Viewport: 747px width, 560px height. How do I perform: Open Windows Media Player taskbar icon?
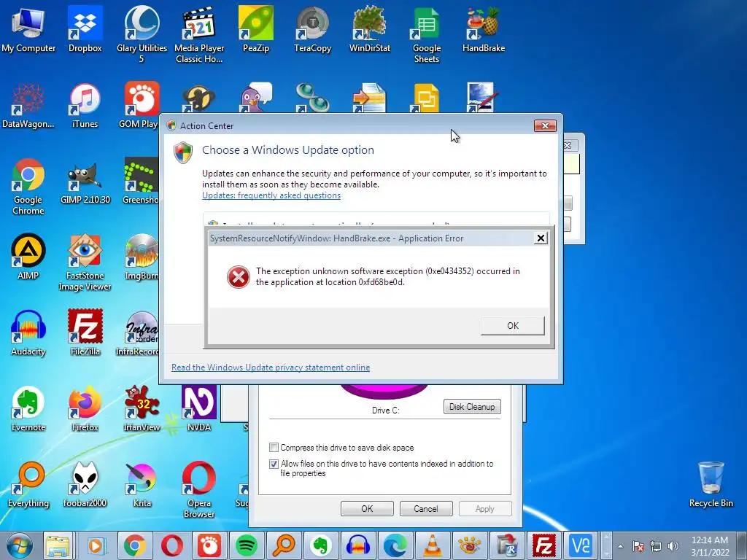(96, 545)
